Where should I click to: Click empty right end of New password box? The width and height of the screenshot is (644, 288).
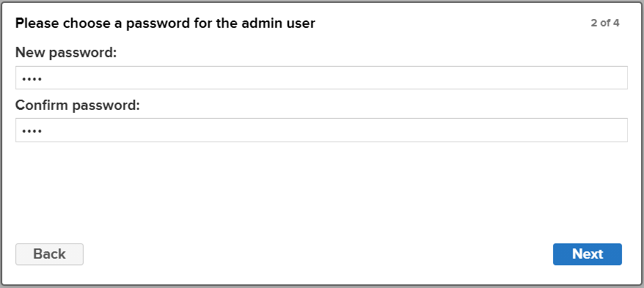point(608,78)
